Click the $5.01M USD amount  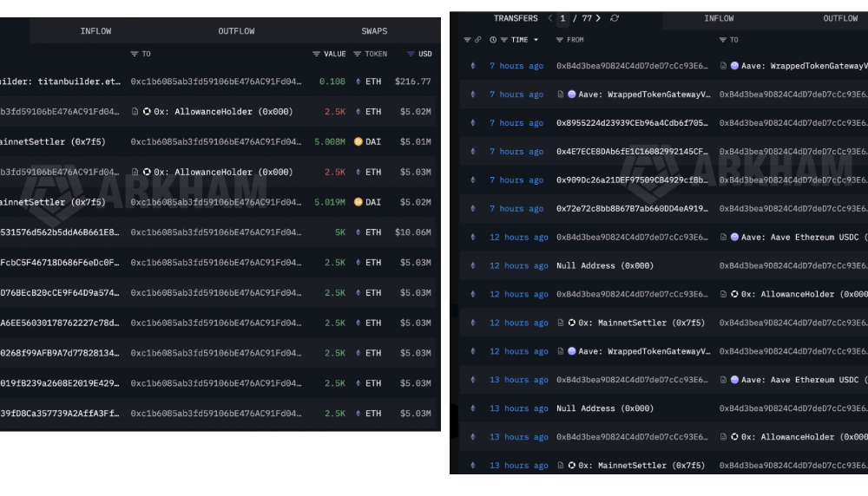click(416, 141)
